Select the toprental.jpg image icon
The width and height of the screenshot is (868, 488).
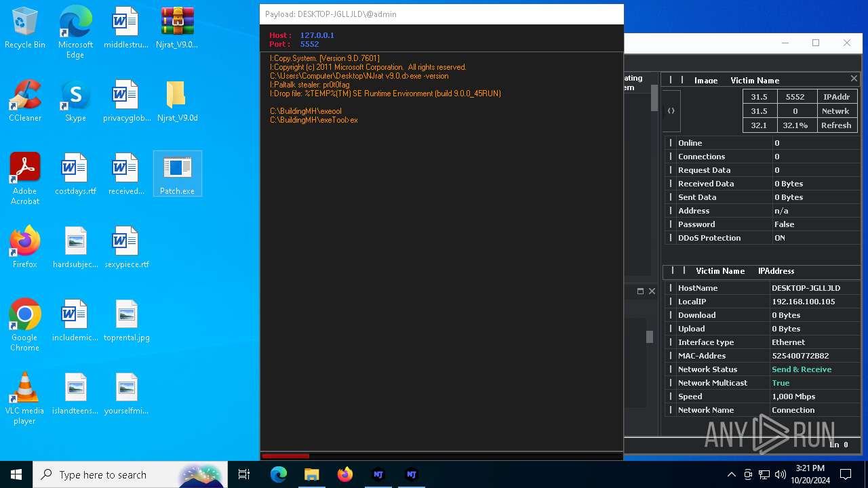click(126, 321)
